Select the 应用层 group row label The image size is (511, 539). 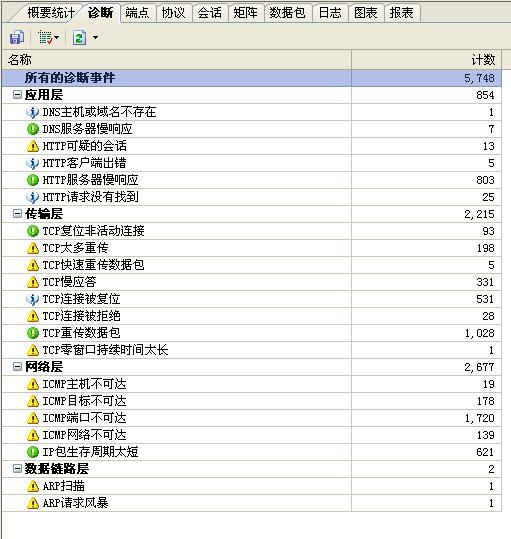click(x=44, y=95)
